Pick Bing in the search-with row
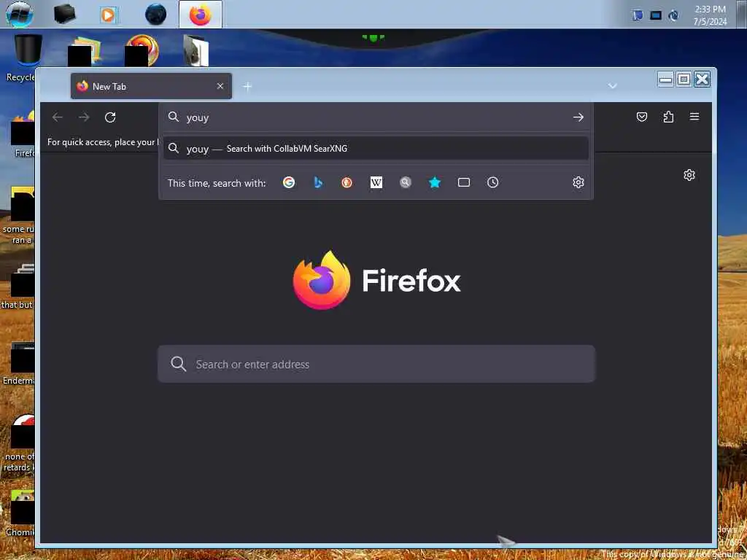Image resolution: width=747 pixels, height=560 pixels. [318, 182]
